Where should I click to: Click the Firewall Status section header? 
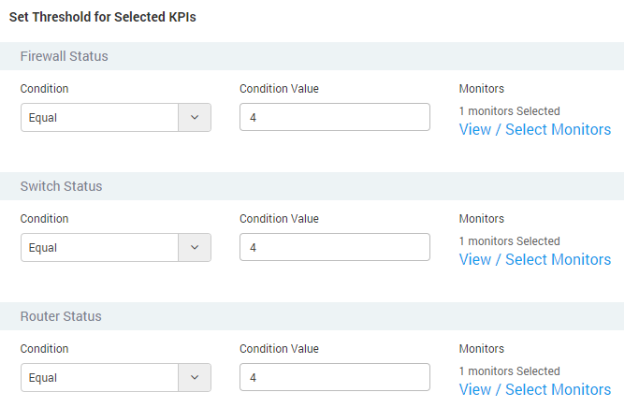click(x=312, y=56)
